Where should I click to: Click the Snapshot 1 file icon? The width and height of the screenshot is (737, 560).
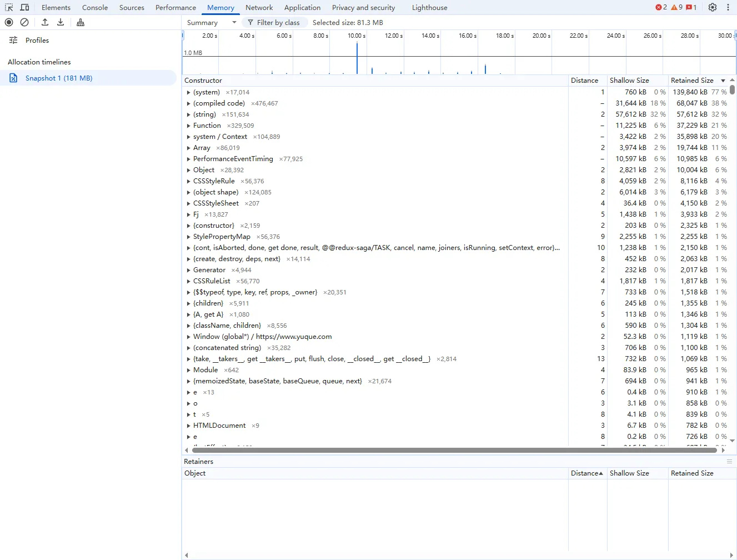pos(13,78)
